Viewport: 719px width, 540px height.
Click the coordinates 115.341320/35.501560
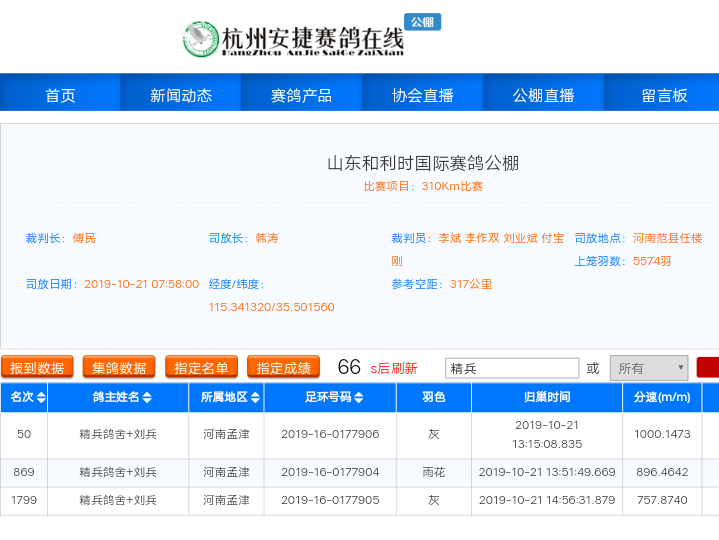(271, 307)
